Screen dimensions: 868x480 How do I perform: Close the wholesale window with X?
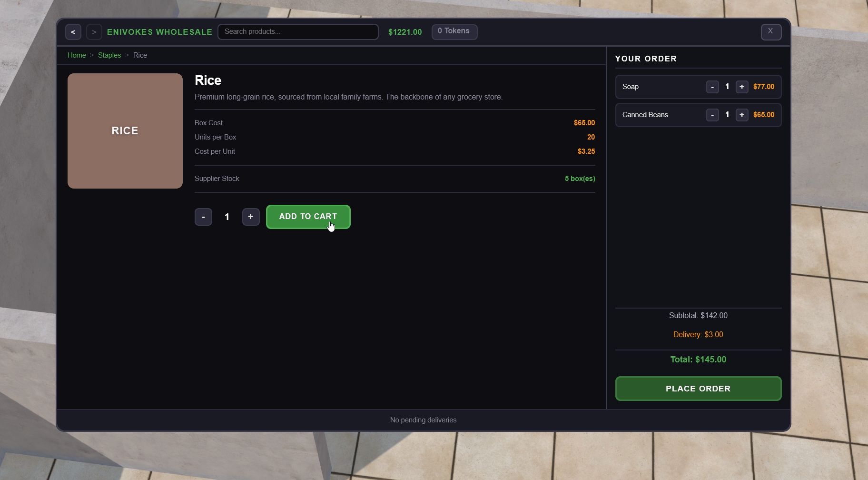pos(771,31)
